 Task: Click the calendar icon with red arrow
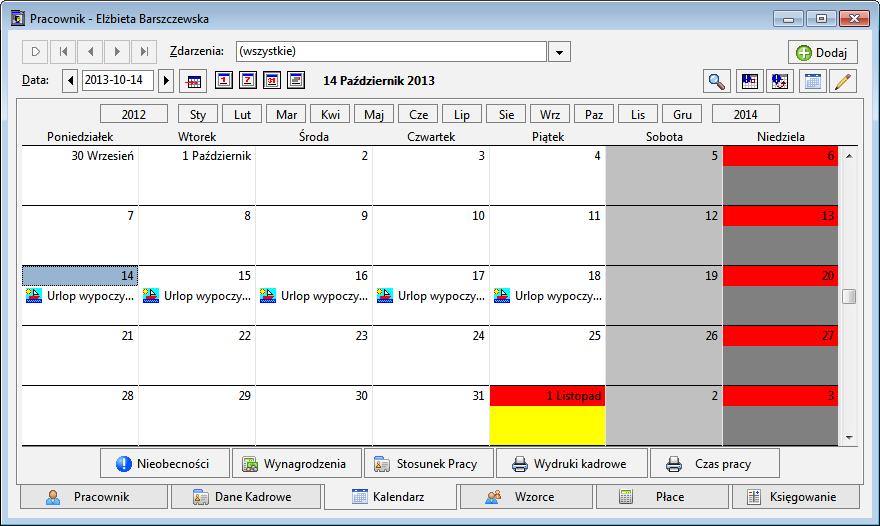pos(780,81)
